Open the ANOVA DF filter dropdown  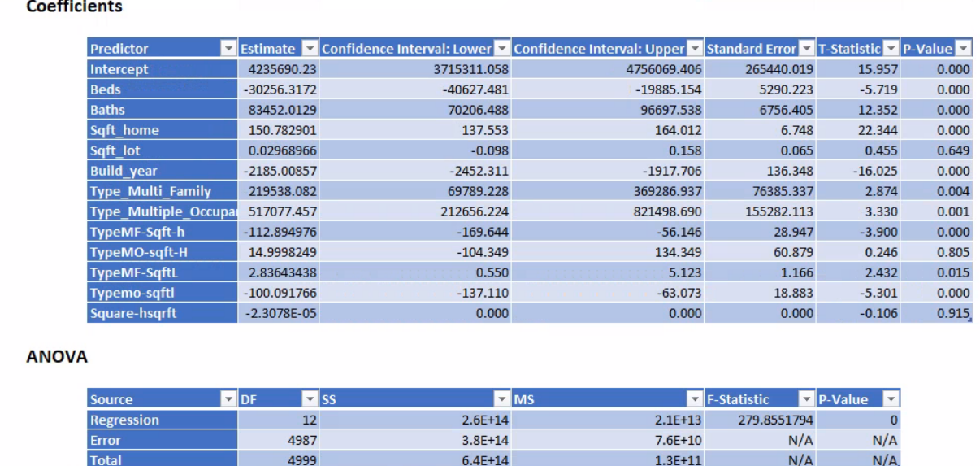310,399
